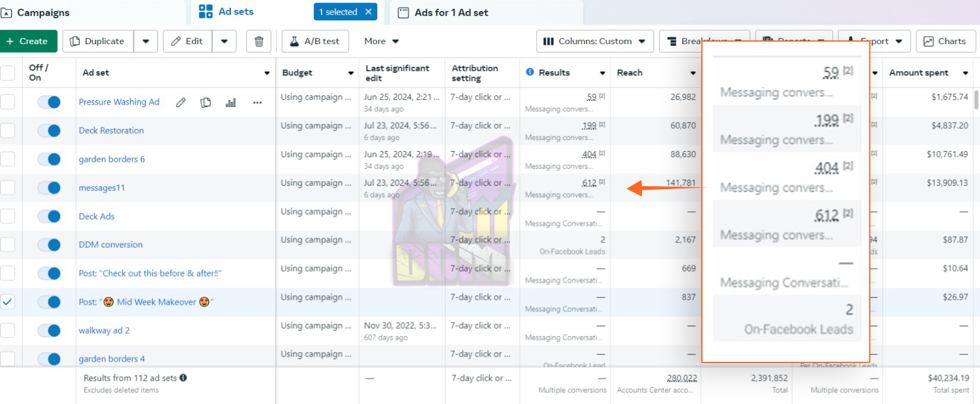Image resolution: width=980 pixels, height=404 pixels.
Task: Open charts icon on Pressure Washing Ad row
Action: coord(231,102)
